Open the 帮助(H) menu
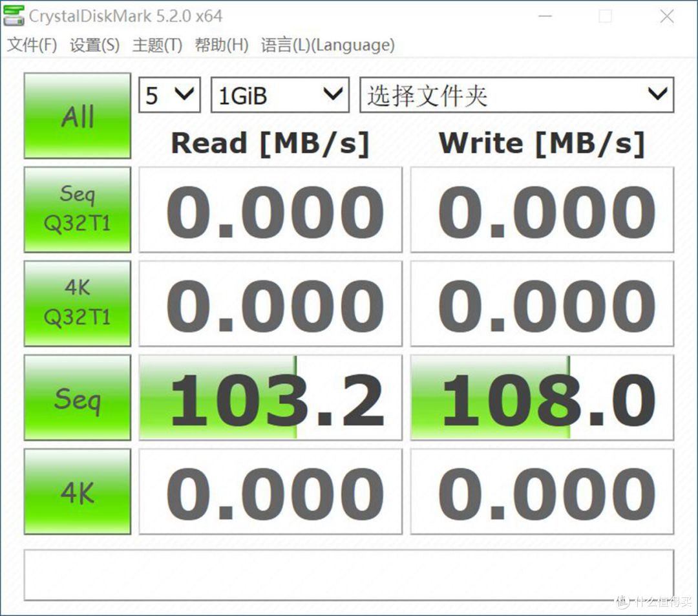698x616 pixels. (x=222, y=45)
